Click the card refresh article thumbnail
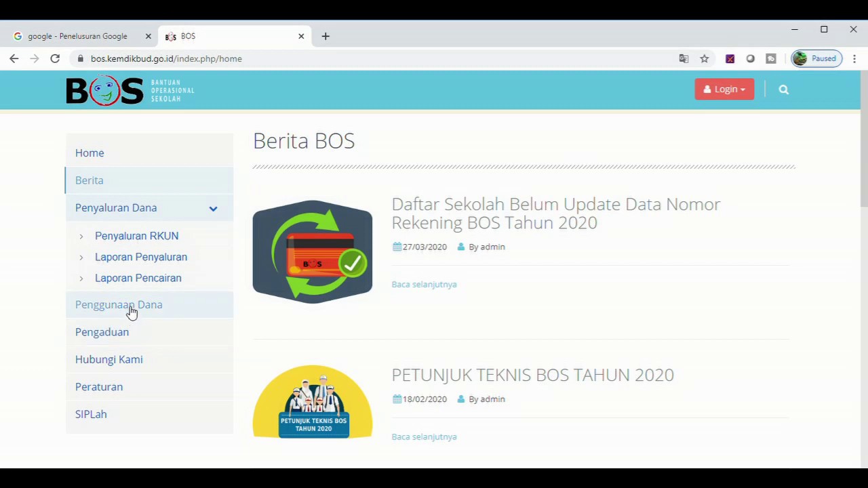Viewport: 868px width, 488px height. 313,251
